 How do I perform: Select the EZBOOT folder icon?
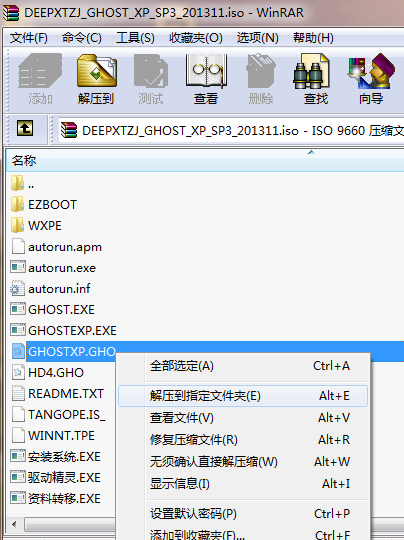pyautogui.click(x=17, y=204)
